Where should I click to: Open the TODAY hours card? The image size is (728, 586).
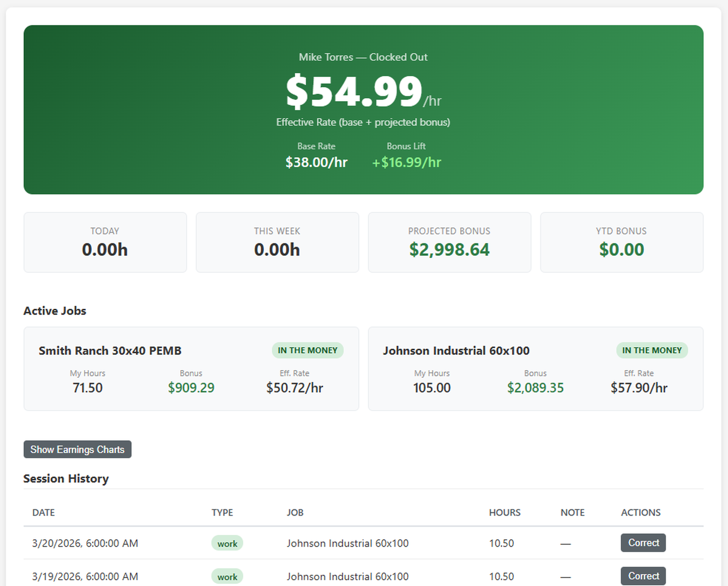(105, 242)
